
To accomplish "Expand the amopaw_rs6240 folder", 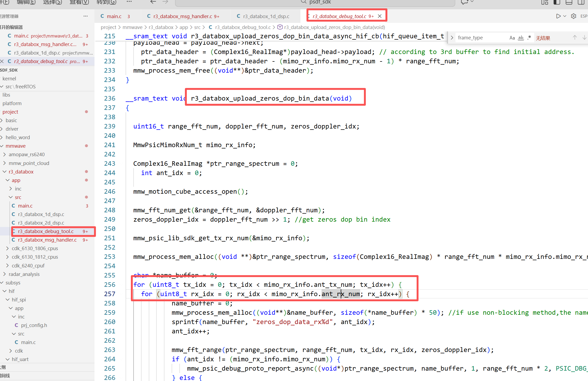I will (5, 155).
